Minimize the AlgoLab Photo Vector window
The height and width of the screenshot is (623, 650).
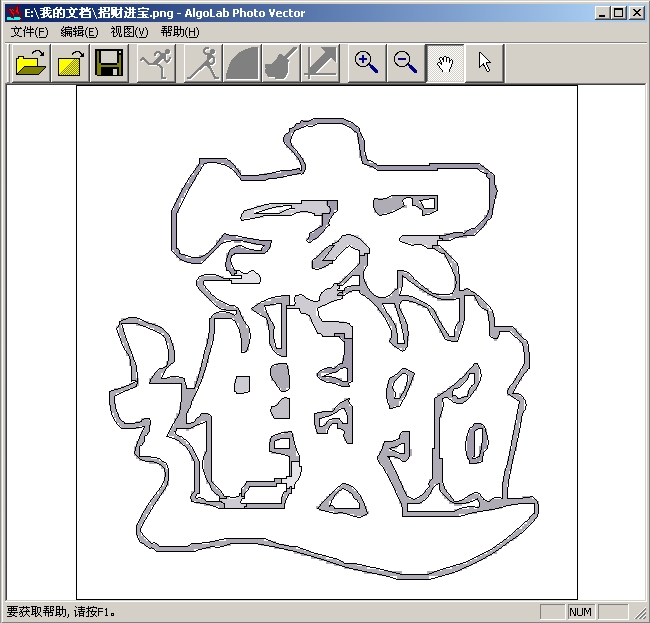point(603,13)
